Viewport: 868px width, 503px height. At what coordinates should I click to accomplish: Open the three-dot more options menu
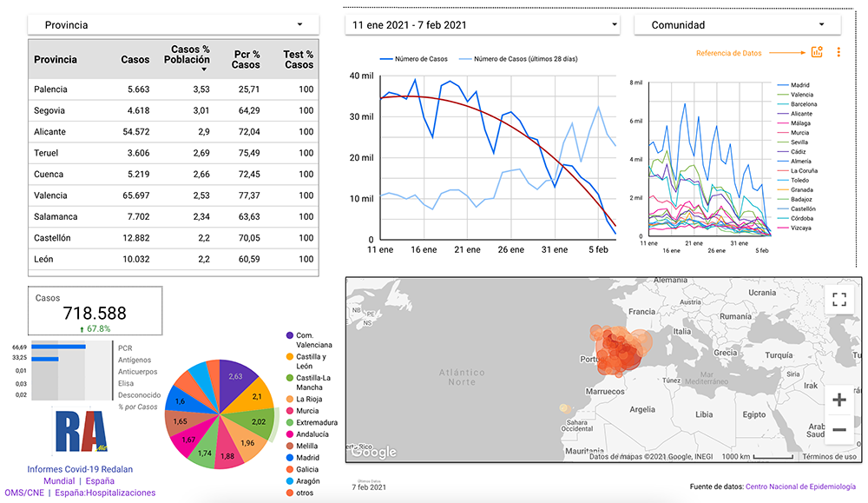pos(838,52)
